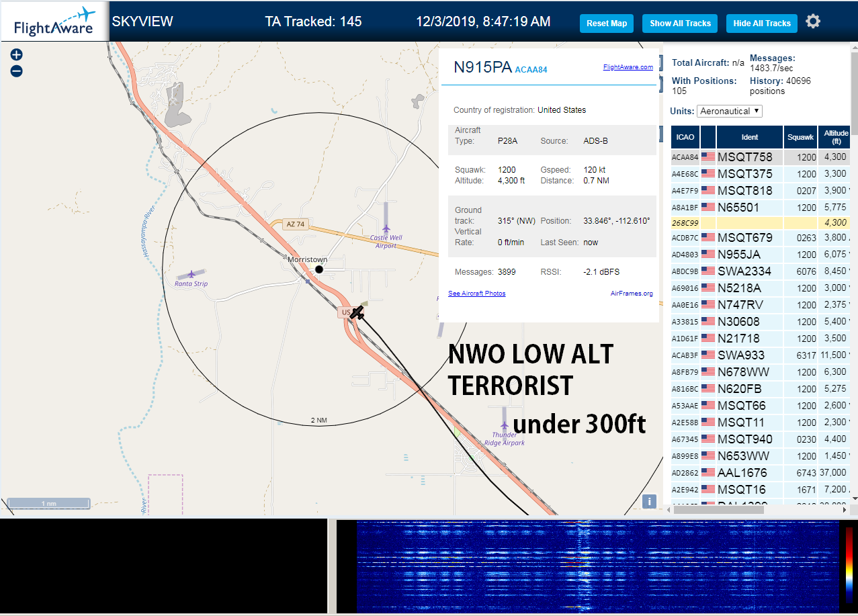The width and height of the screenshot is (858, 616).
Task: Select the N955JA aircraft row
Action: 761,255
